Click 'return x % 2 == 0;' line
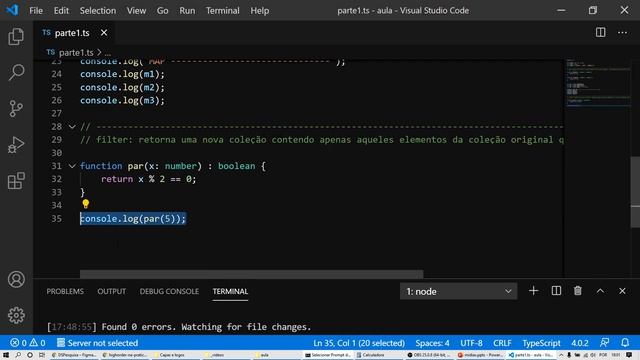The width and height of the screenshot is (640, 360). tap(149, 179)
